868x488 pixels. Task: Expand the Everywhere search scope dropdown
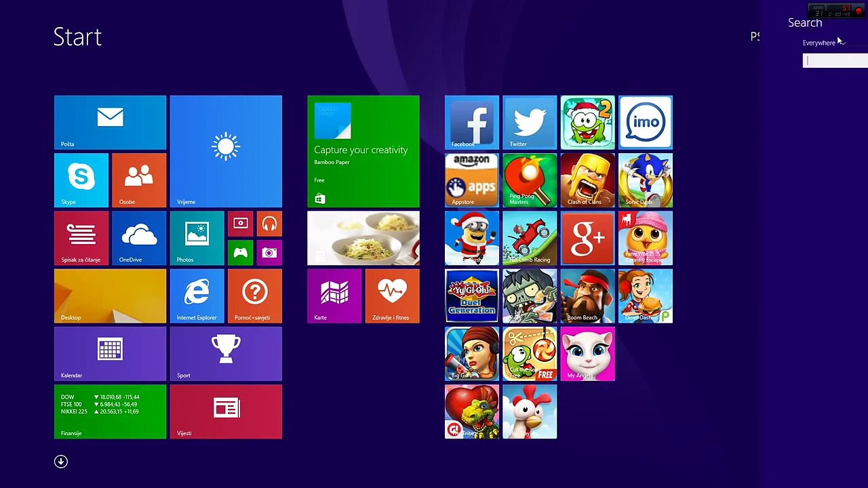tap(824, 43)
